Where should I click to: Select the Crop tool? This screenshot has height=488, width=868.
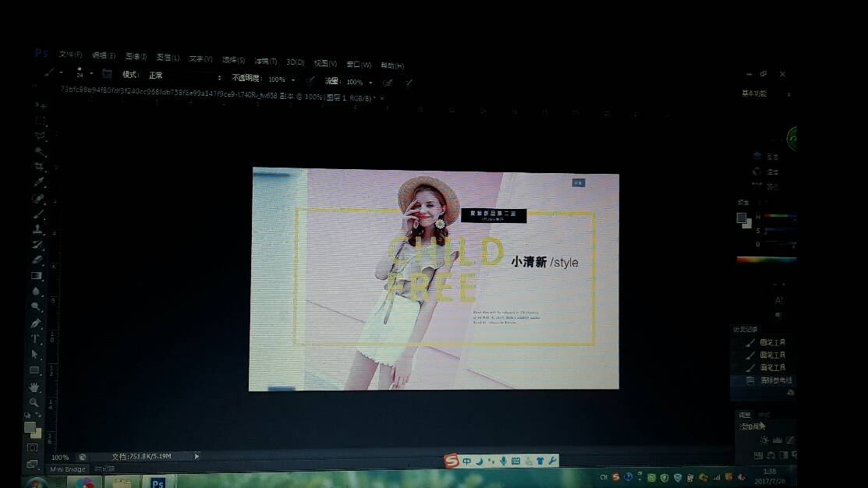(39, 167)
